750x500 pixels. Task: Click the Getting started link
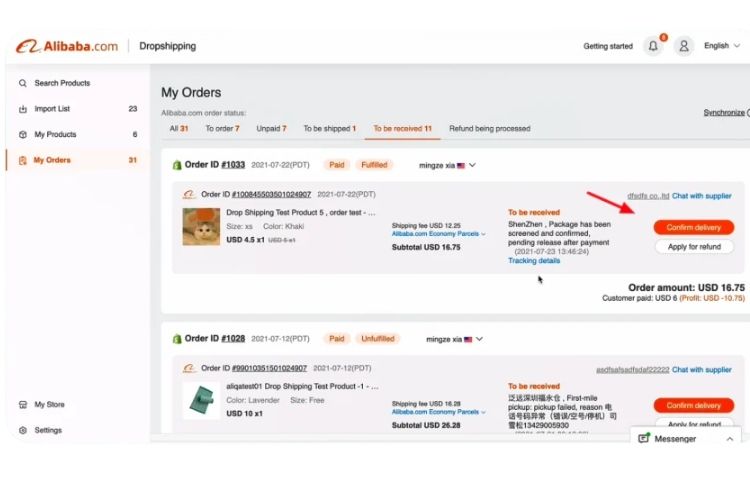pos(608,46)
